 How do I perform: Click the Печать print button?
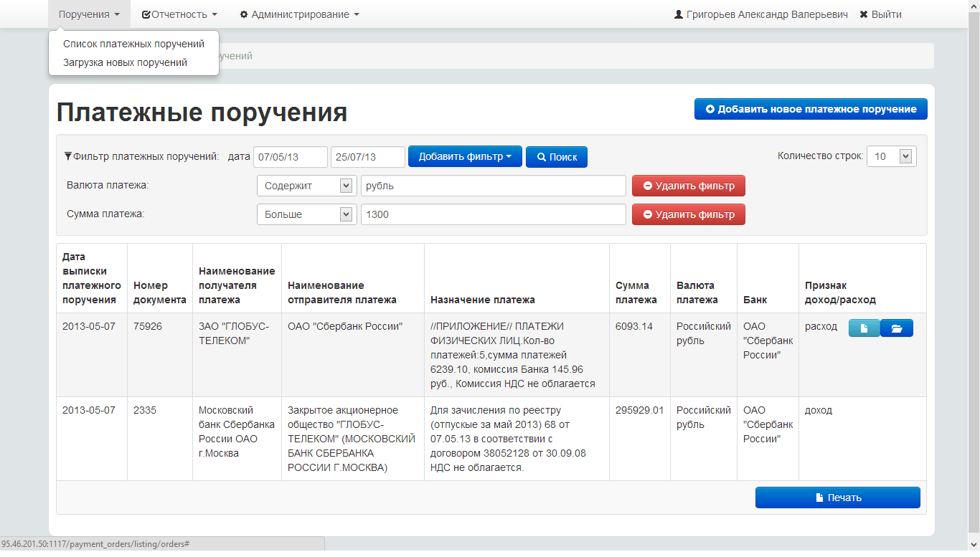tap(838, 498)
